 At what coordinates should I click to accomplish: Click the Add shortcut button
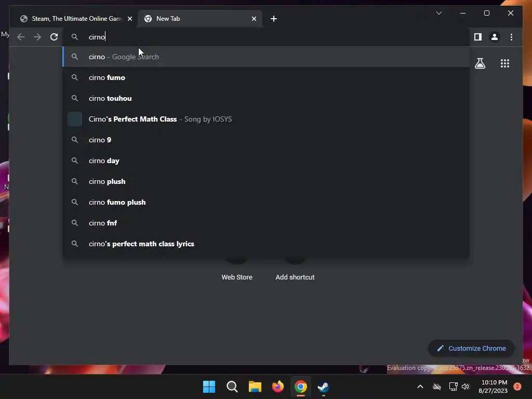295,277
